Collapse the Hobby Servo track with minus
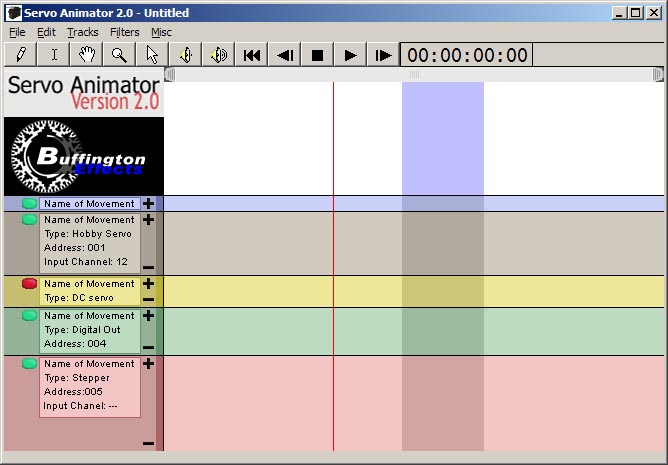The image size is (668, 465). tap(148, 267)
